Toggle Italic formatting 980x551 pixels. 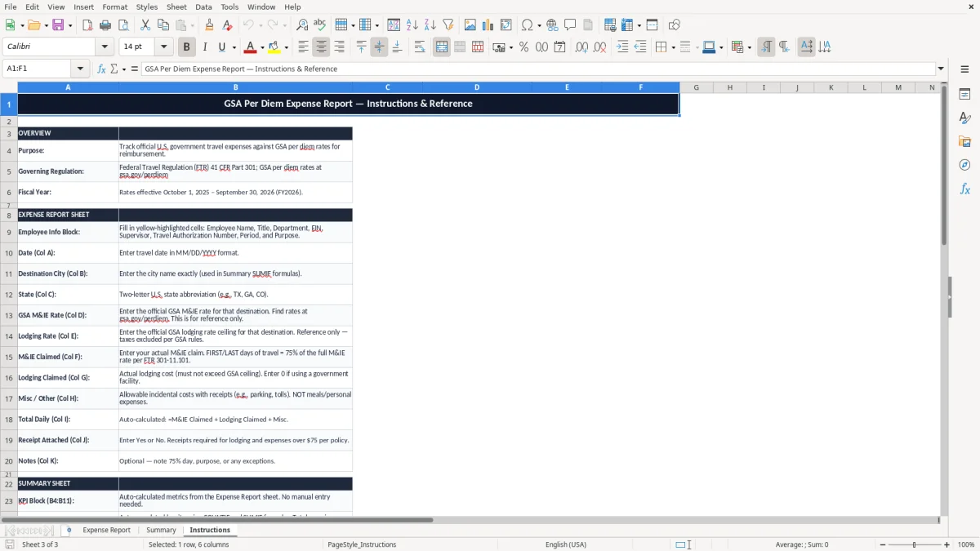[x=205, y=47]
